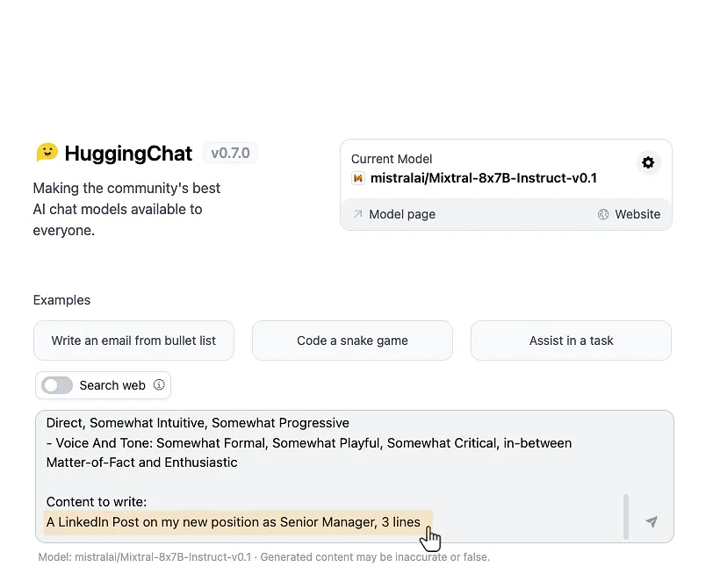Select the 'Assist in a task' example
720x588 pixels.
pyautogui.click(x=571, y=341)
